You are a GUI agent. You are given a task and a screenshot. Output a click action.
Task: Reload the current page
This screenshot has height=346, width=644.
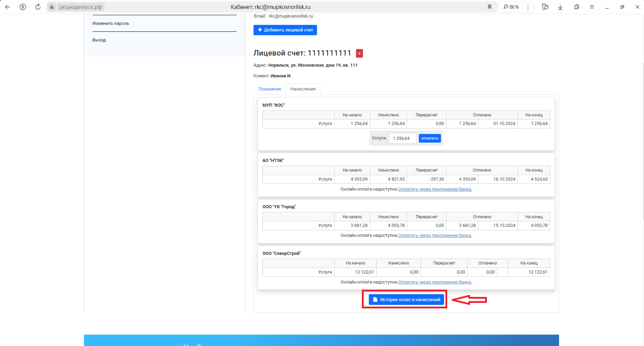coord(38,7)
